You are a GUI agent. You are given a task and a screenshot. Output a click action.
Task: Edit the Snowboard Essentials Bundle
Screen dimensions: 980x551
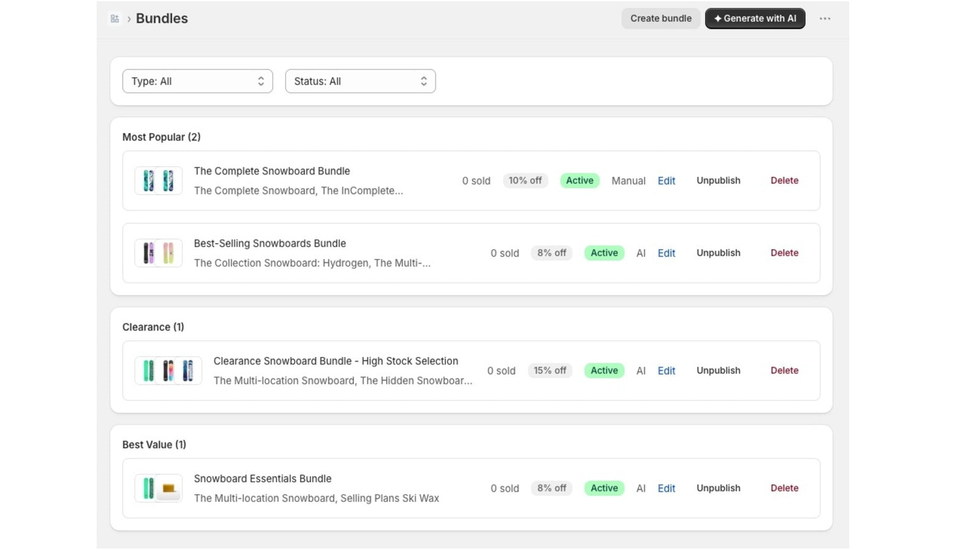pos(666,488)
